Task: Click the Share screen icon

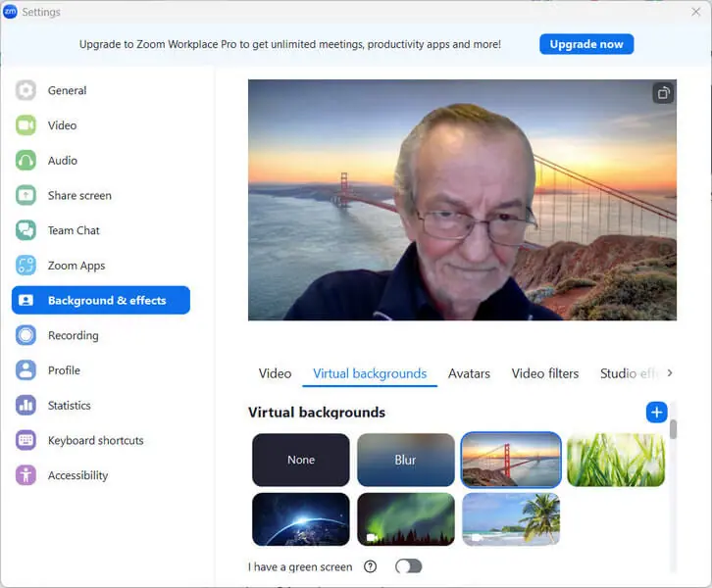Action: point(25,195)
